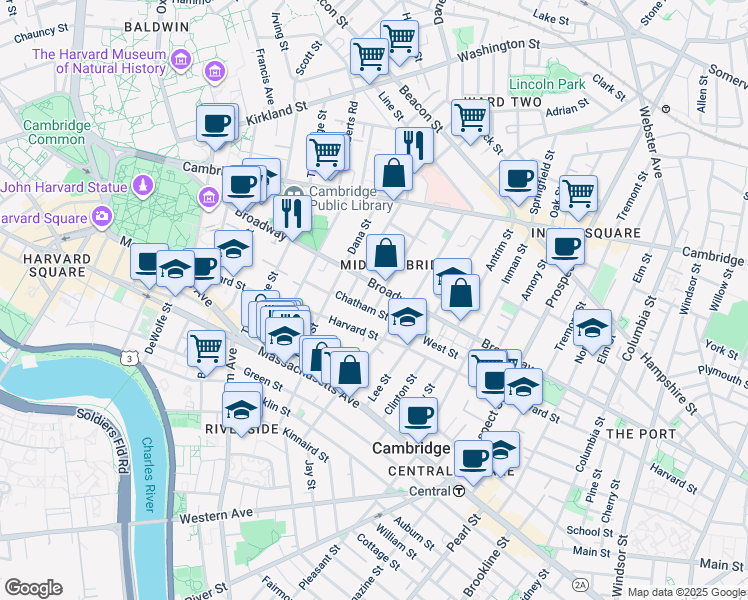The image size is (748, 600).
Task: Click the Map data ©2025 Google attribution
Action: pos(686,593)
